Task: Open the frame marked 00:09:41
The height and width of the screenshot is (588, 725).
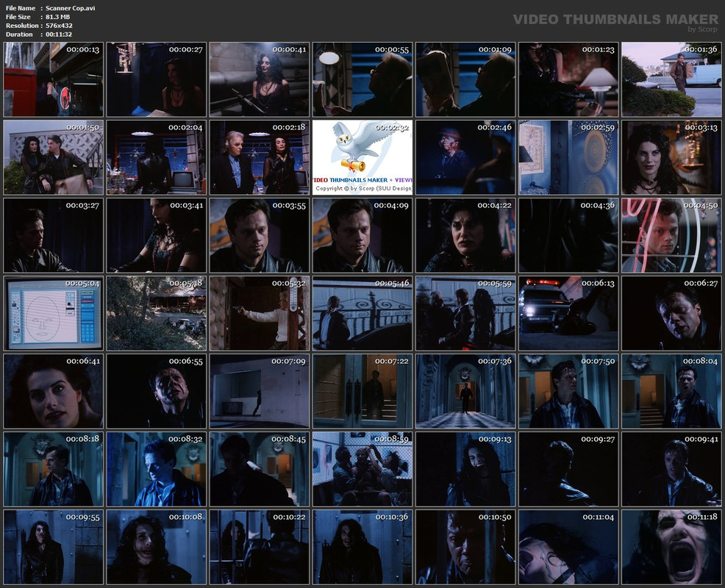Action: (x=671, y=469)
